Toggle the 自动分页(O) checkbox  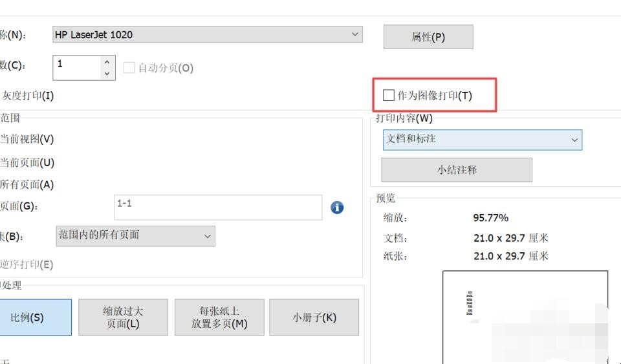[x=129, y=68]
